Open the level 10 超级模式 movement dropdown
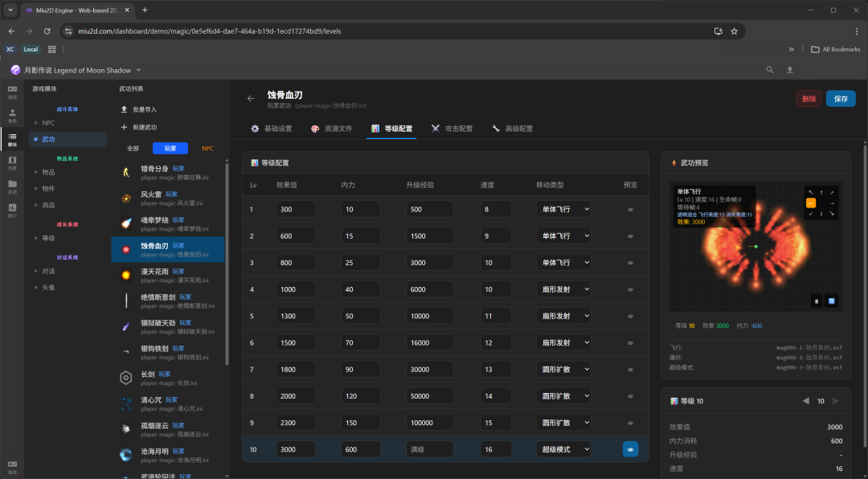This screenshot has height=479, width=868. [563, 449]
